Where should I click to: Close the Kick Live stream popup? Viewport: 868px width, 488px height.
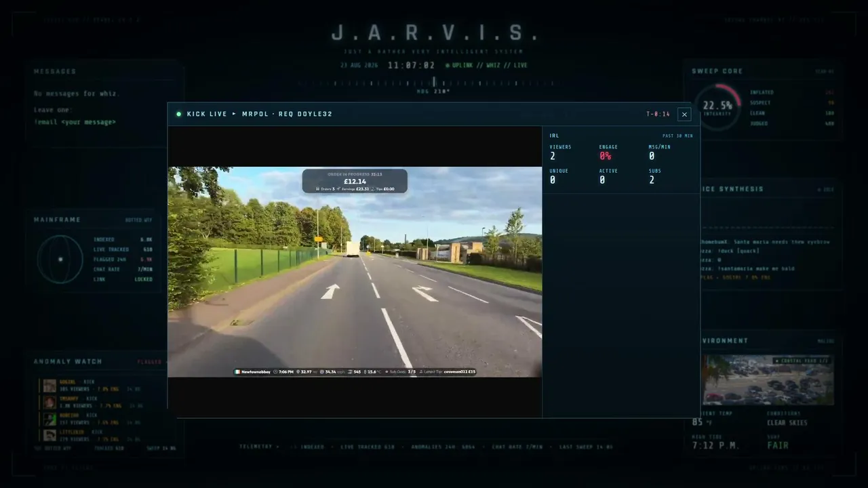pyautogui.click(x=684, y=115)
